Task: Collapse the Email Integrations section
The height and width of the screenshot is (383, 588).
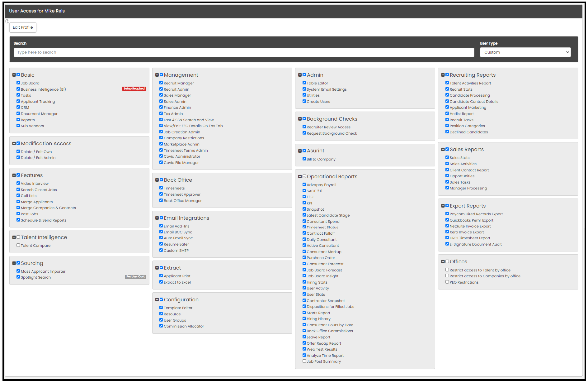Action: tap(157, 218)
